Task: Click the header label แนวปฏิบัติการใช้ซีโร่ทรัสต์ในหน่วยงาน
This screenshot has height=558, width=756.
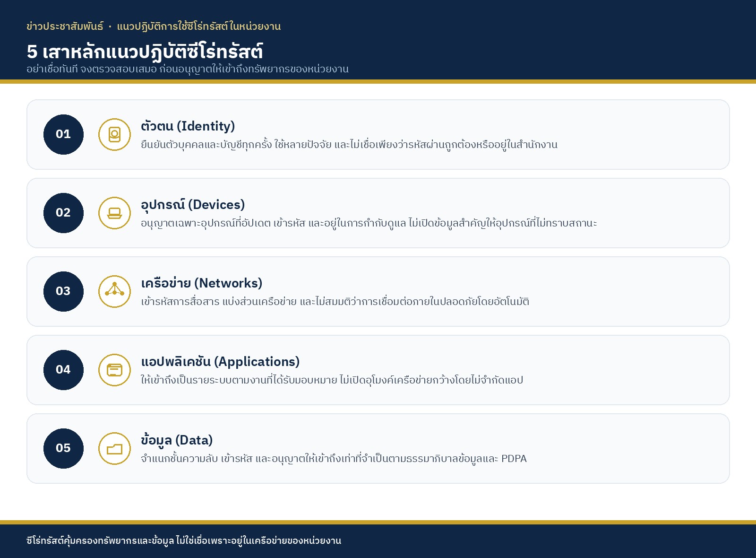Action: 199,26
